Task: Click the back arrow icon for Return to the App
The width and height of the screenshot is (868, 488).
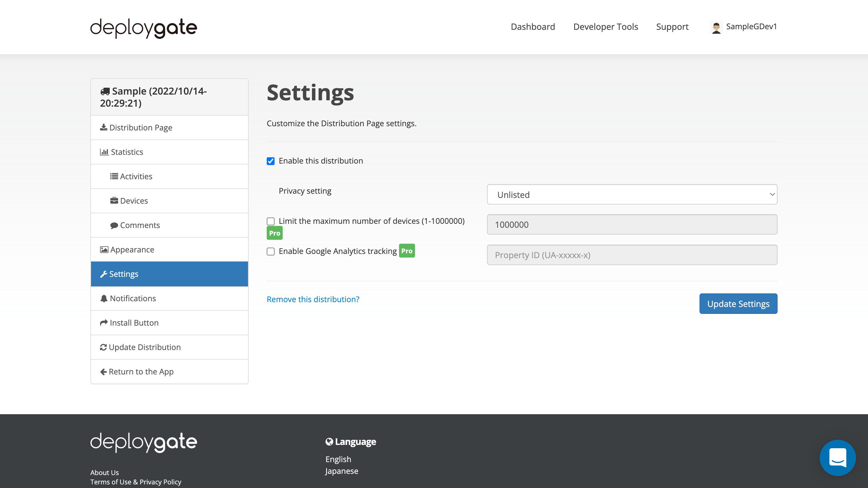Action: pos(103,371)
